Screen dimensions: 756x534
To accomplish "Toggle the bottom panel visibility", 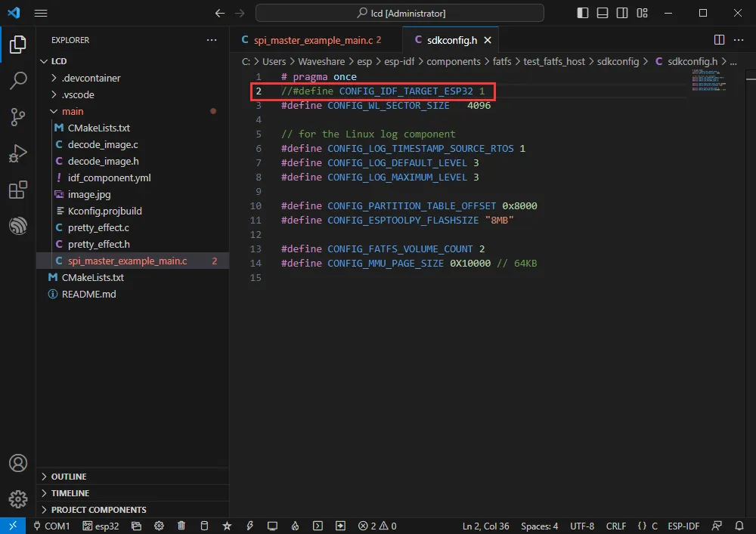I will pos(603,13).
